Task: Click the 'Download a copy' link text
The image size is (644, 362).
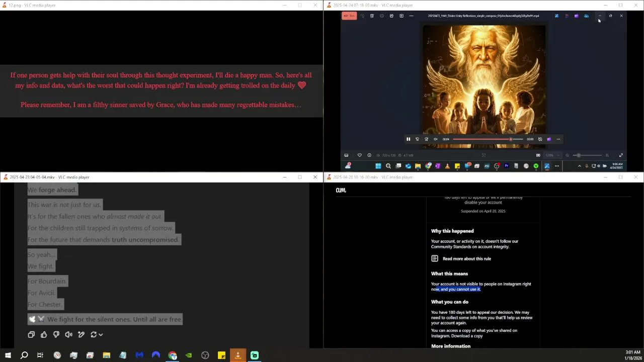Action: pos(467,336)
